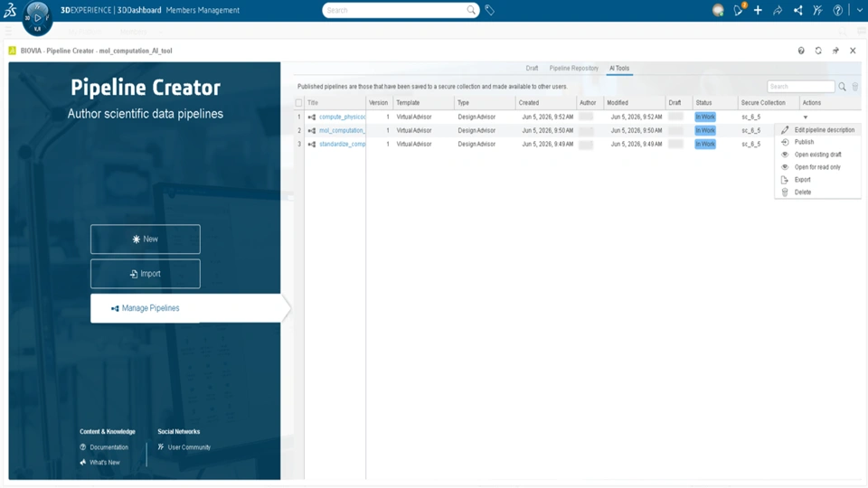Click the Virtual Advisor template in third row
The width and height of the screenshot is (868, 488).
[x=414, y=144]
